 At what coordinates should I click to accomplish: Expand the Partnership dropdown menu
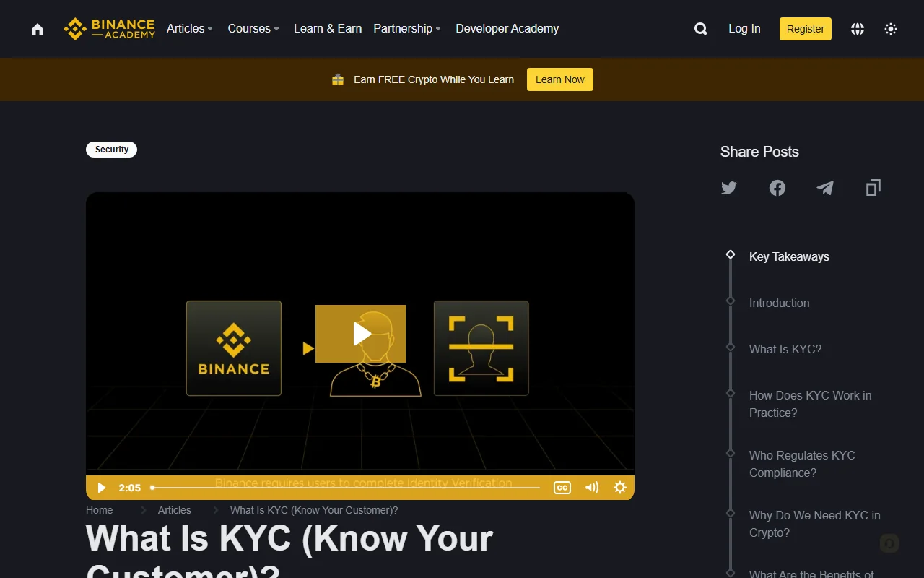[x=407, y=29]
